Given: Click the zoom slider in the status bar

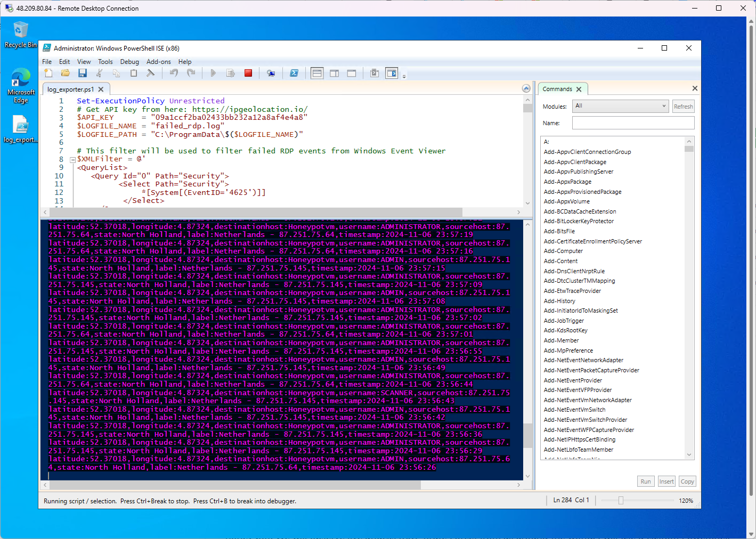Looking at the screenshot, I should coord(622,501).
